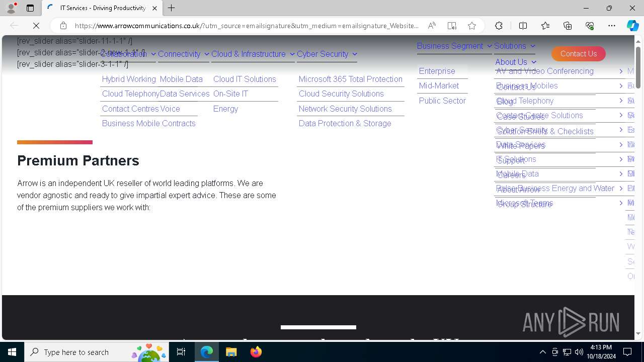Expand Cloud & Infrastructure menu
This screenshot has width=644, height=362.
click(253, 54)
